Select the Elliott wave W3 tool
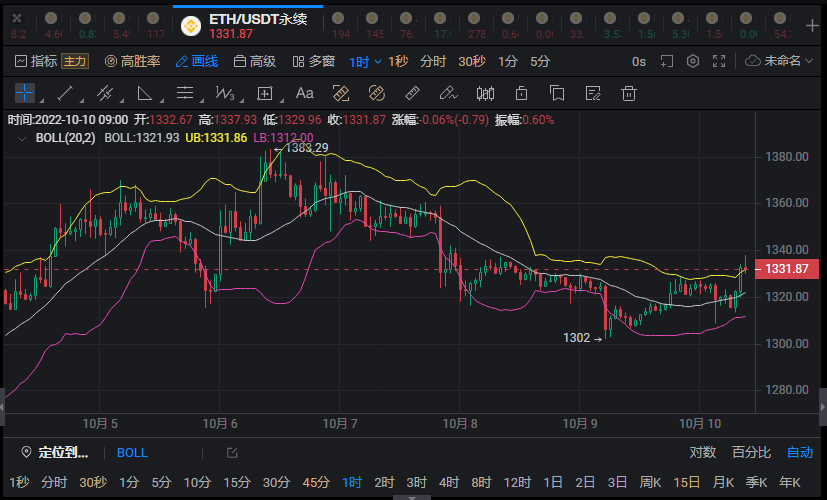827x500 pixels. point(225,93)
